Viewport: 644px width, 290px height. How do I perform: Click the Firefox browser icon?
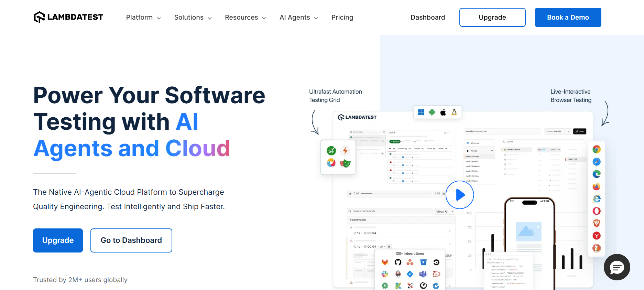tap(597, 186)
